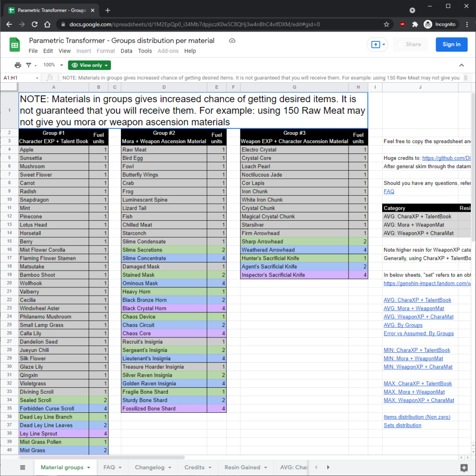This screenshot has width=476, height=476.
Task: Open the Error vs Assumed: By Groups link
Action: tap(419, 333)
